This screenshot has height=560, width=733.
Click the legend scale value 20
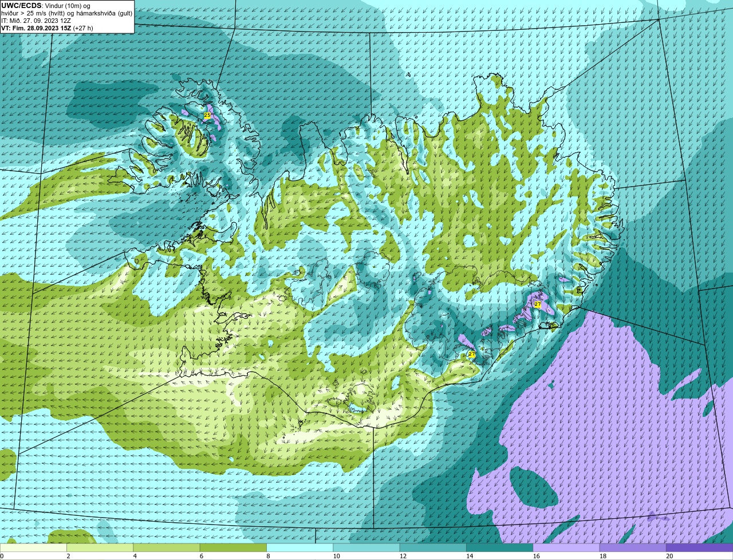pos(669,556)
